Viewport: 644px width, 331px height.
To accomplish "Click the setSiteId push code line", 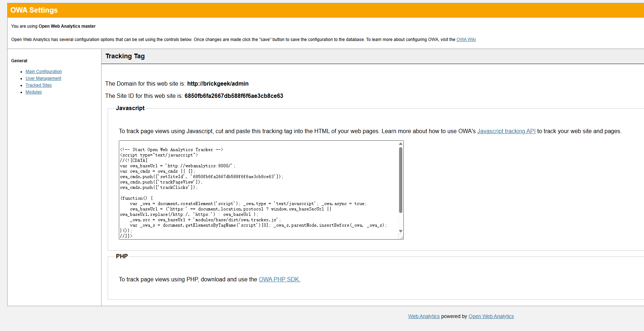I will click(x=202, y=177).
